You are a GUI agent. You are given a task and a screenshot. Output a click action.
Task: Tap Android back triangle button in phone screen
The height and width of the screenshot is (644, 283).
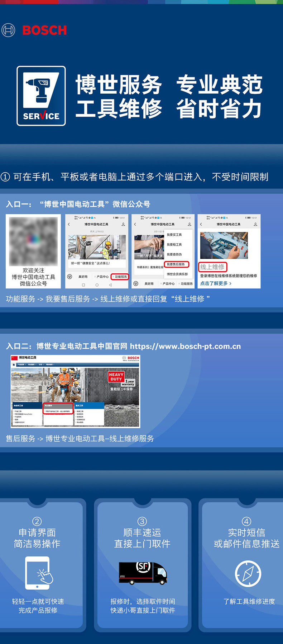110,285
